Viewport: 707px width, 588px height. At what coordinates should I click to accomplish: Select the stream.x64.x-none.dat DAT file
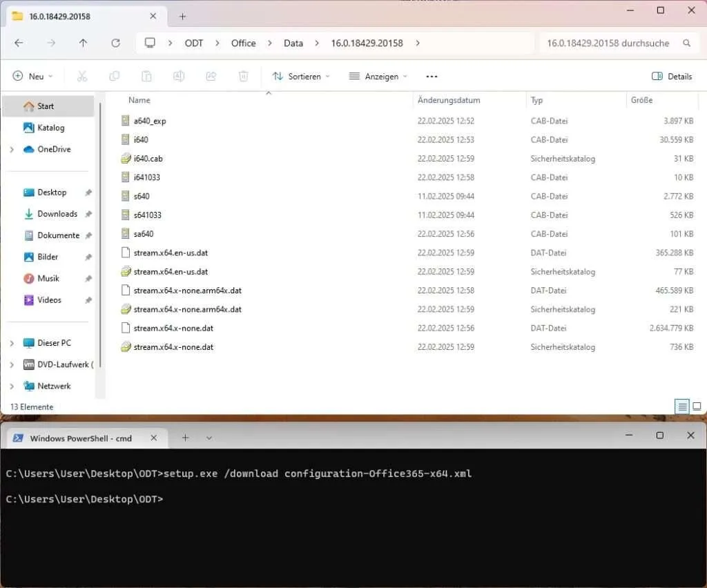pyautogui.click(x=173, y=328)
